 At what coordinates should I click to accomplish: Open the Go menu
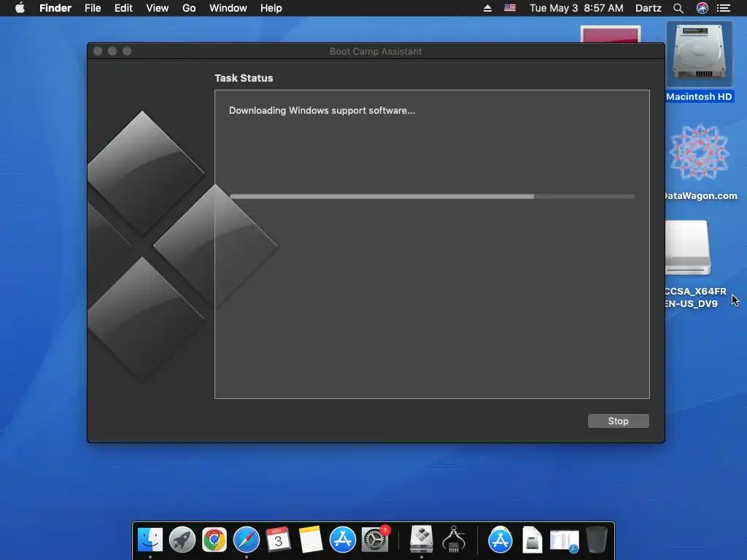click(189, 8)
